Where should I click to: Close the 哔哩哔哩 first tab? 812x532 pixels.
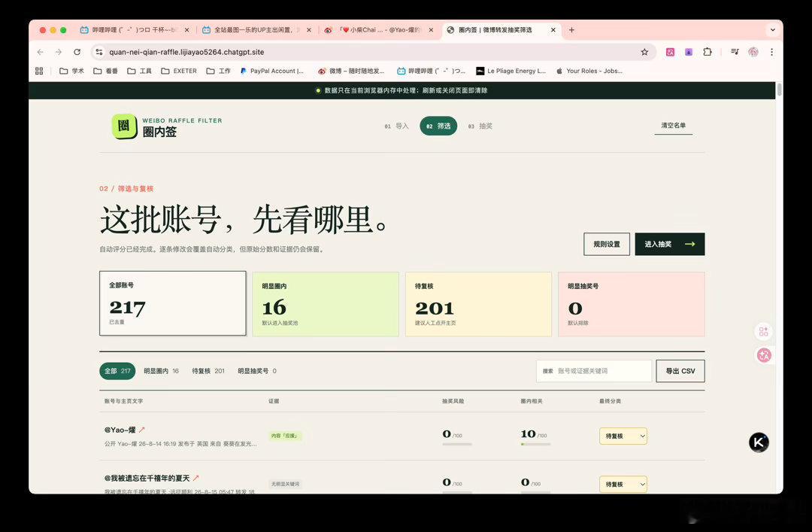coord(187,30)
